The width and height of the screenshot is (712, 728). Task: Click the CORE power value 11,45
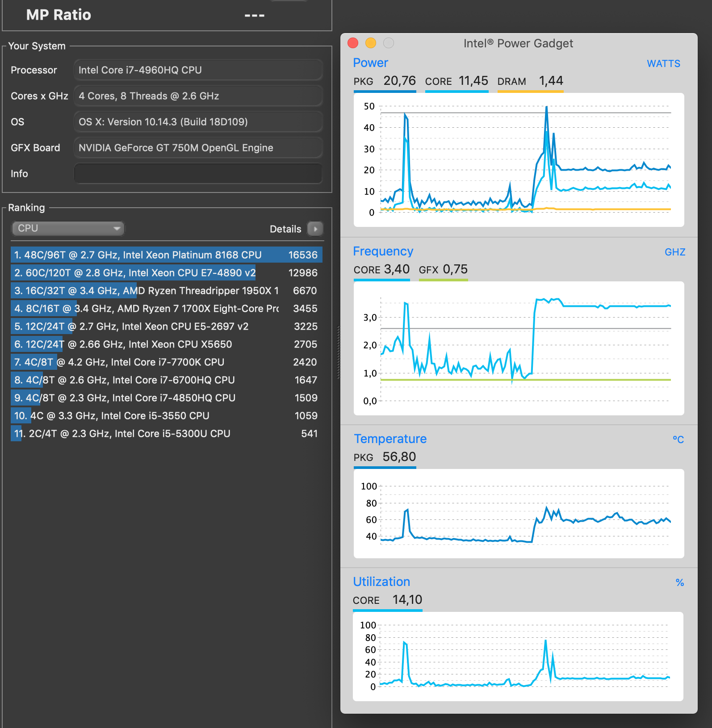[x=473, y=81]
